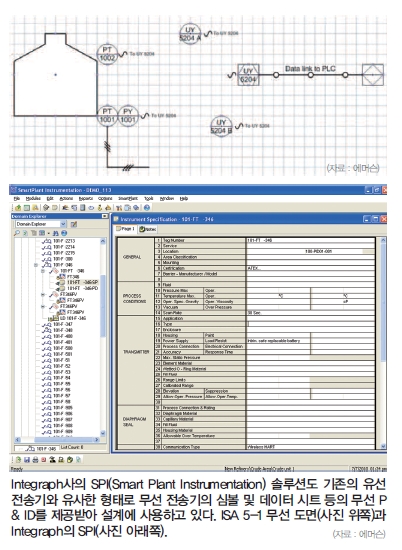Click the binoculars search icon in Domain Explorer
Screen dimensions: 402x550
click(55, 233)
